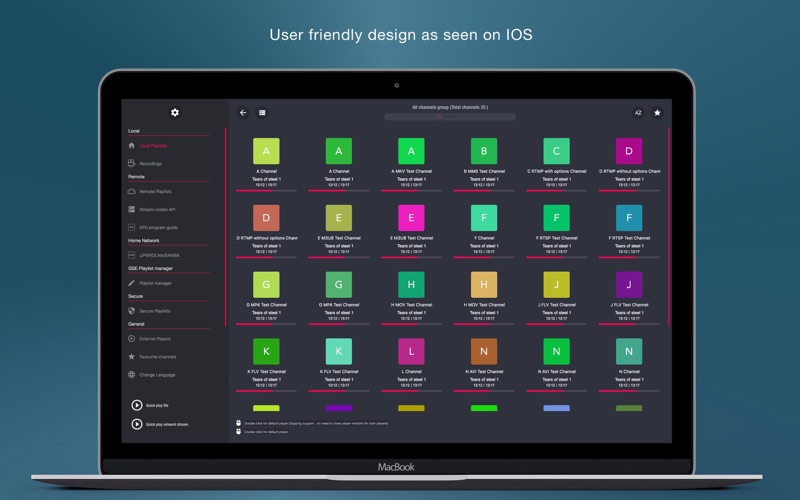Click the Remote Playlists cloud icon
The height and width of the screenshot is (500, 800).
[131, 190]
